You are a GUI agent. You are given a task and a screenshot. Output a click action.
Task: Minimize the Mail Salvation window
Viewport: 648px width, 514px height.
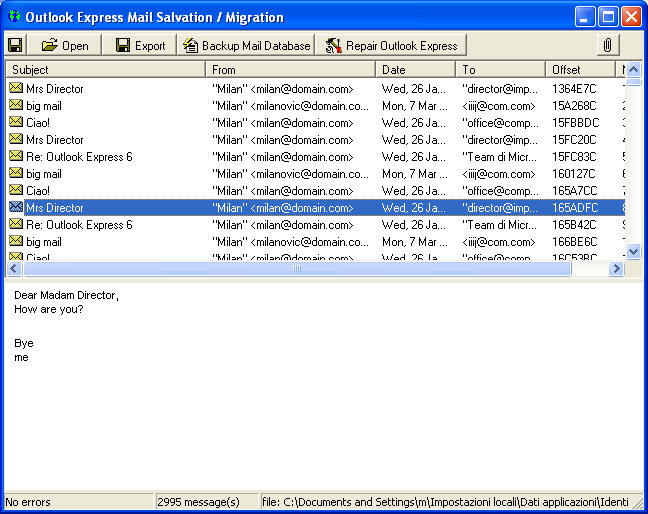pos(585,17)
